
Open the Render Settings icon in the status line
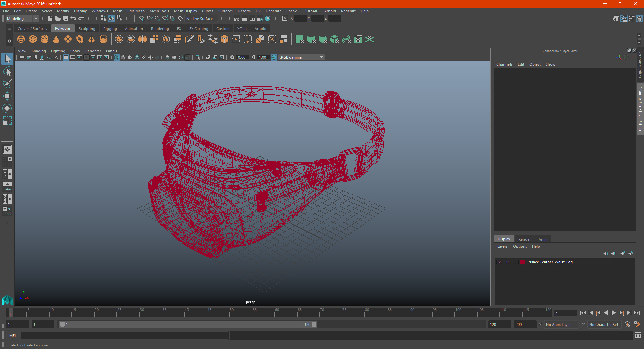[260, 19]
